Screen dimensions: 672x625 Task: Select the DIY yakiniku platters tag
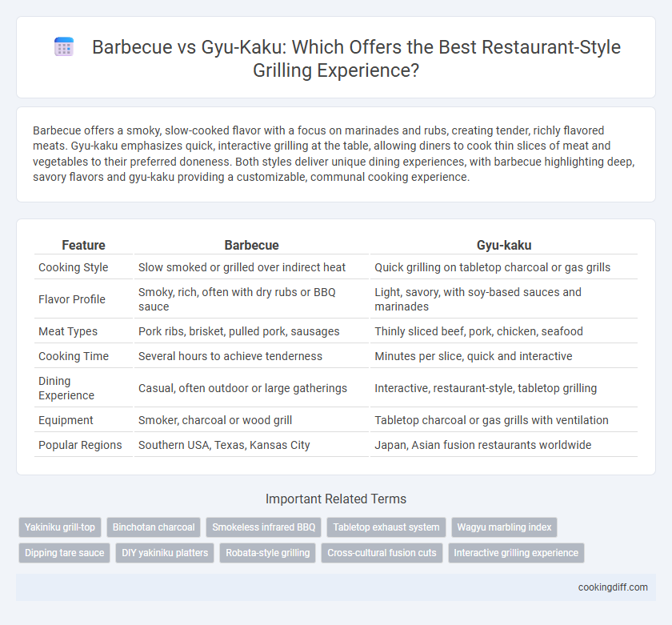(x=165, y=553)
